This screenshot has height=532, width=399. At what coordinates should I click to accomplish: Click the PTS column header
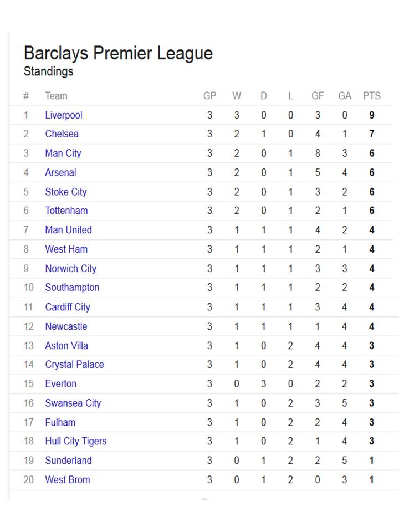[372, 96]
